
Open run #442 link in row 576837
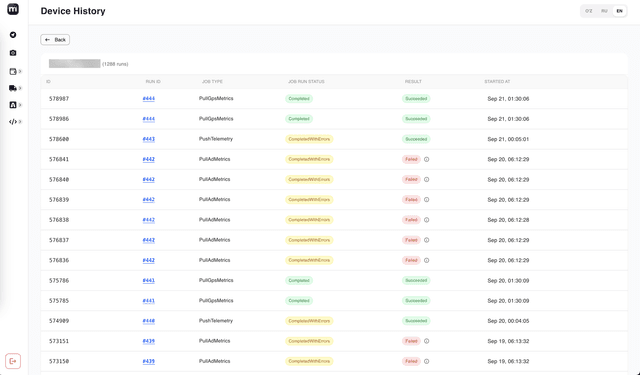click(x=149, y=240)
